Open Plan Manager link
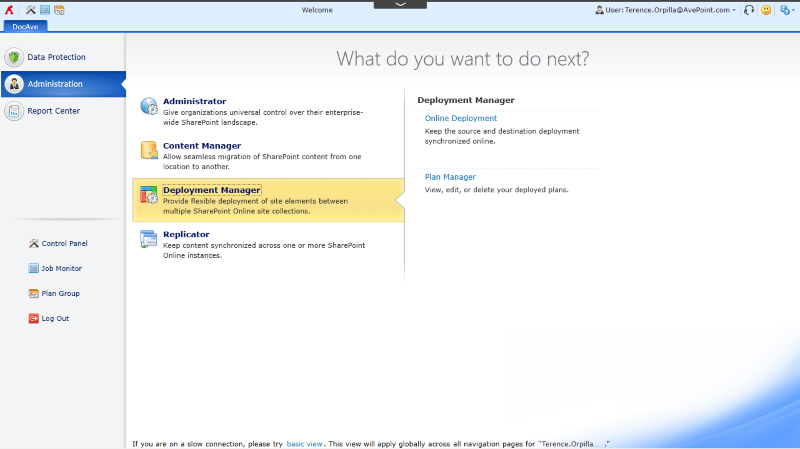The image size is (800, 449). click(x=450, y=177)
